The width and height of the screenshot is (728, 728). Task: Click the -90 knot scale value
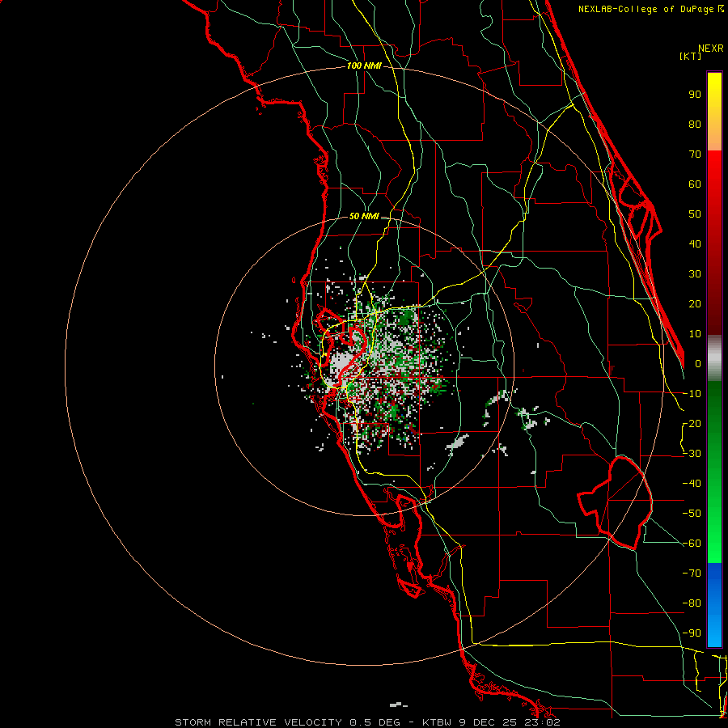click(692, 633)
